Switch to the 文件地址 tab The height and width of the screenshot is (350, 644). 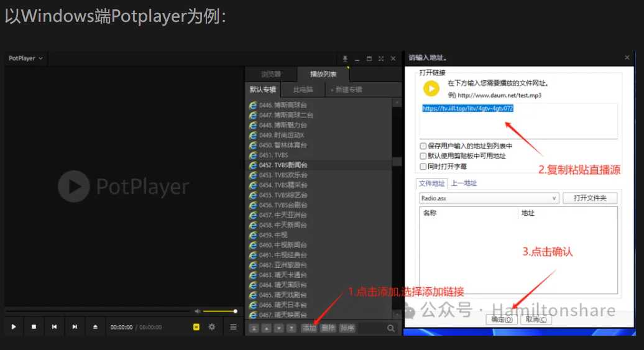(x=431, y=183)
